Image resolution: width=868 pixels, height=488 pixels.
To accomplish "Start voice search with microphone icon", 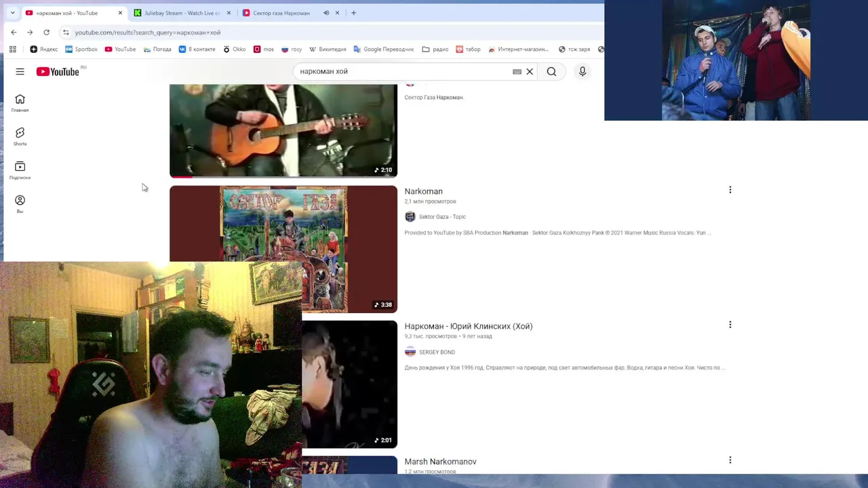I will tap(583, 71).
